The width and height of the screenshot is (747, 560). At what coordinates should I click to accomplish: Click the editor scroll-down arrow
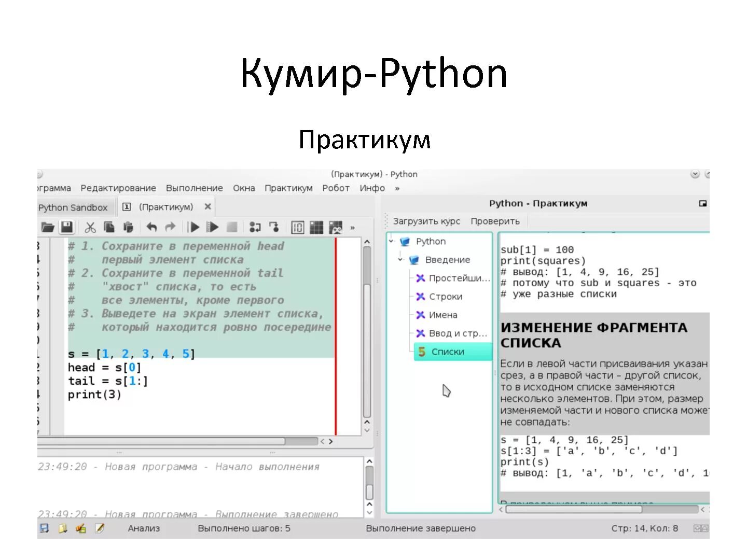367,430
